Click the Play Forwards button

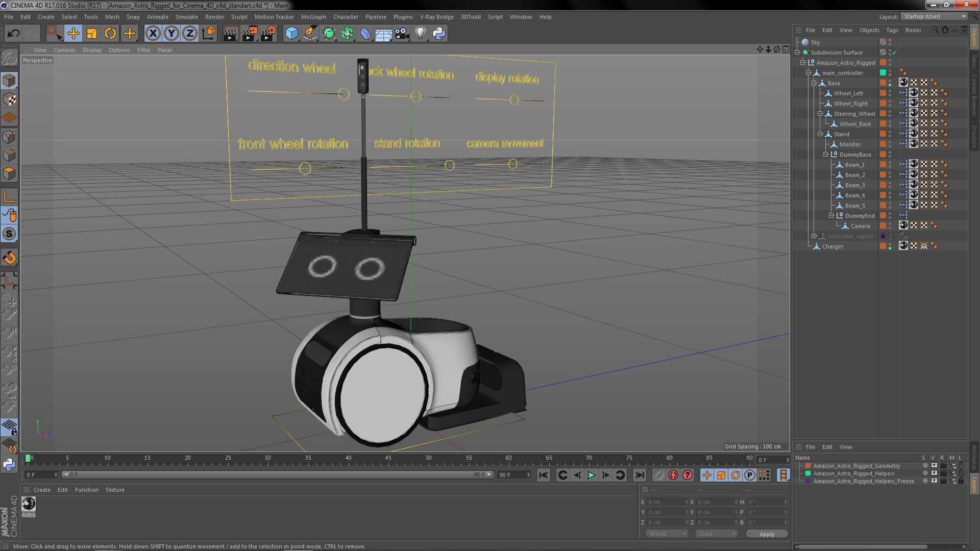click(x=591, y=475)
